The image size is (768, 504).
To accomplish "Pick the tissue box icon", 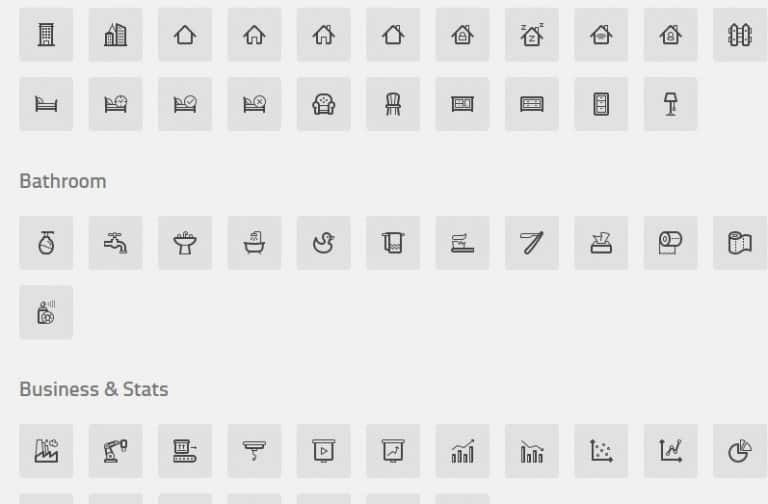I will click(x=601, y=243).
